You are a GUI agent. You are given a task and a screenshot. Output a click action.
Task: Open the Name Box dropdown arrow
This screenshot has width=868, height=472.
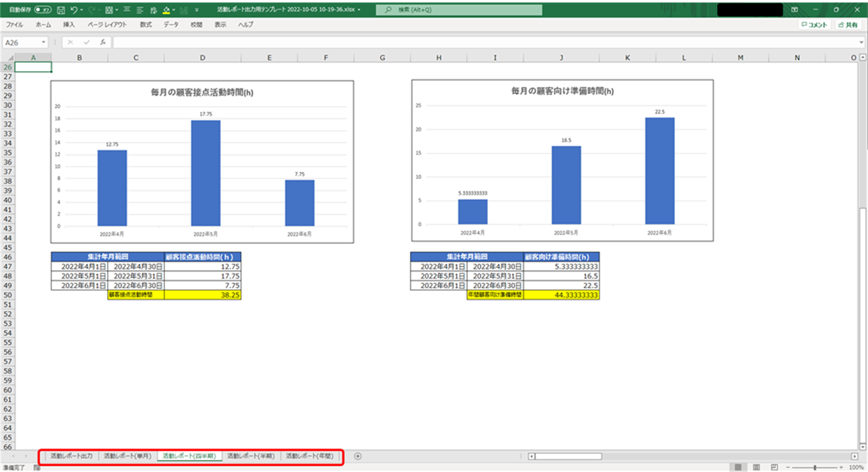point(44,42)
